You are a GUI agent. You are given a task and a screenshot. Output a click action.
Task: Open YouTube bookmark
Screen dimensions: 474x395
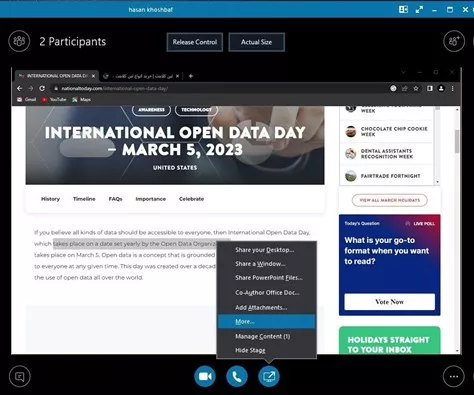tap(54, 99)
